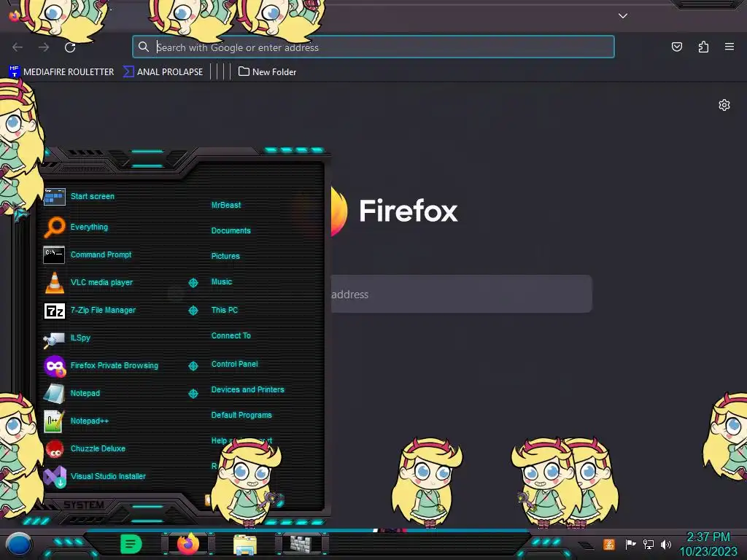Image resolution: width=747 pixels, height=560 pixels.
Task: Click the Start orb button
Action: 19,545
